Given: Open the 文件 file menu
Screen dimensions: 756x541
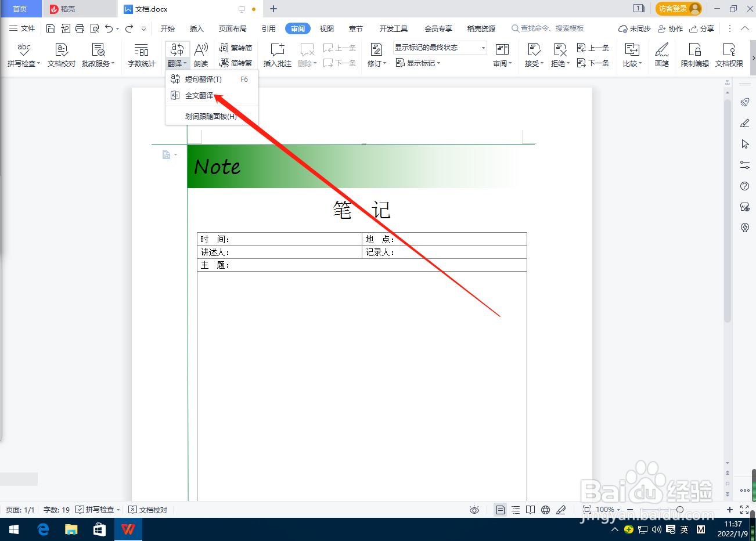Looking at the screenshot, I should [x=22, y=28].
